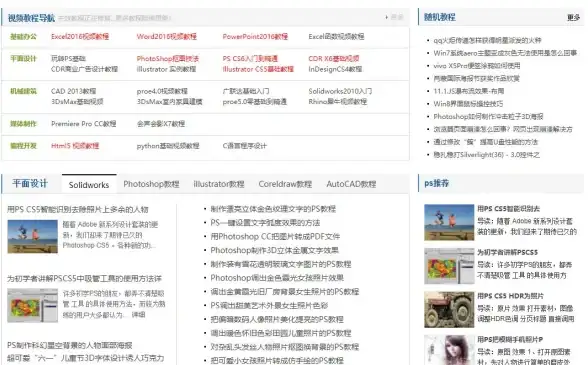Click the beach thumbnail in ps推荐 sidebar
Screen dimensions: 588x365
(449, 222)
